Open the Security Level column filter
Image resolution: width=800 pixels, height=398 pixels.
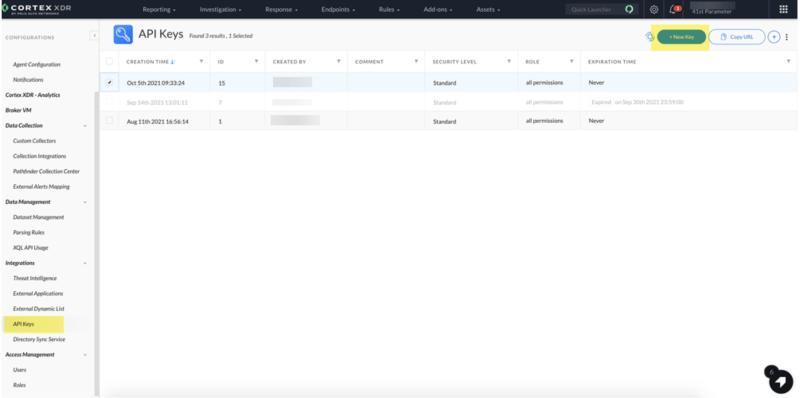pos(509,61)
